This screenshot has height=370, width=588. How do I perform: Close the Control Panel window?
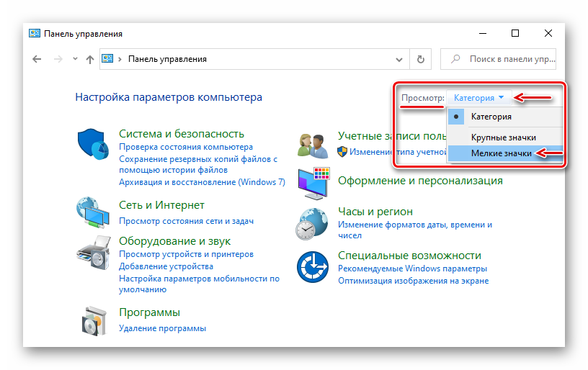tap(548, 33)
